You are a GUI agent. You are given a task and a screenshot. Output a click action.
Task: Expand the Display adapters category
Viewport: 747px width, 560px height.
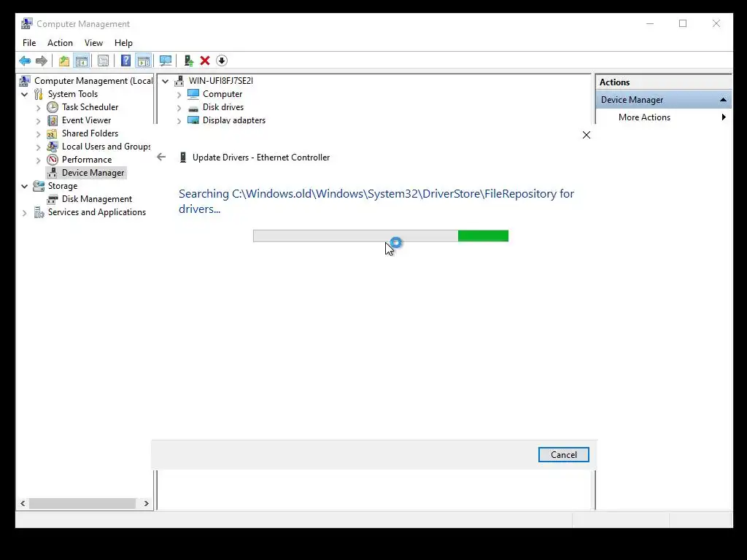pyautogui.click(x=179, y=121)
